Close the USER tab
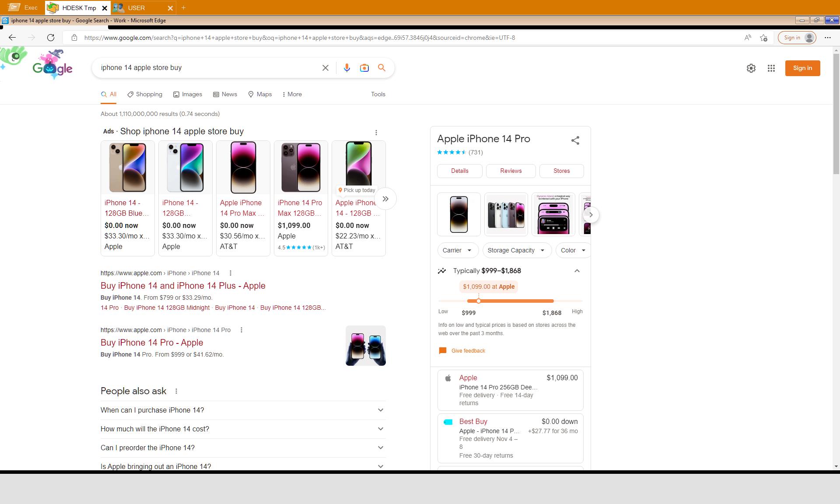Image resolution: width=840 pixels, height=504 pixels. 170,8
